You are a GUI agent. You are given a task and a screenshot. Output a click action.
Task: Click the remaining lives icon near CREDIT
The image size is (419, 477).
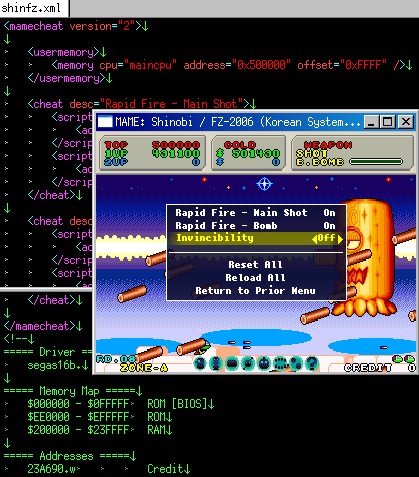(x=403, y=359)
